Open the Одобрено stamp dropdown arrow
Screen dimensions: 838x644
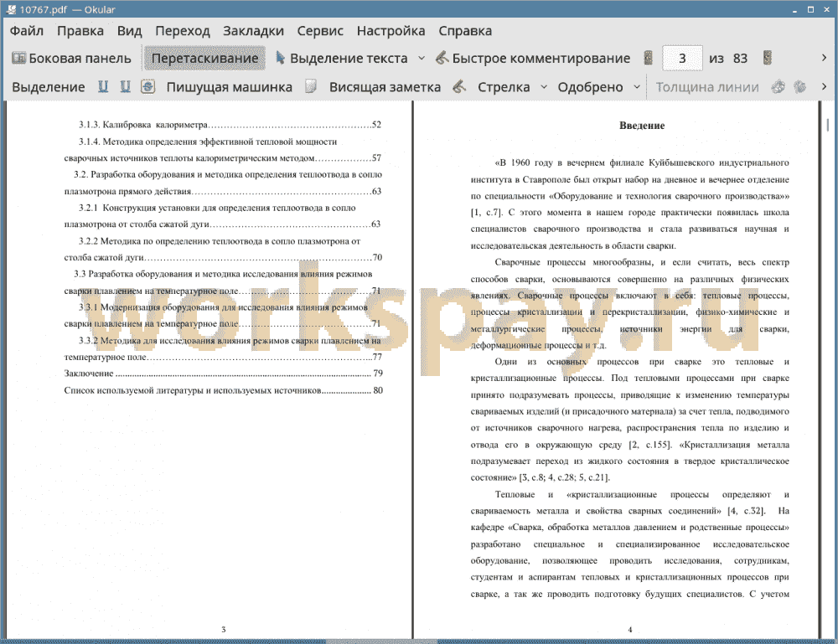[x=637, y=87]
